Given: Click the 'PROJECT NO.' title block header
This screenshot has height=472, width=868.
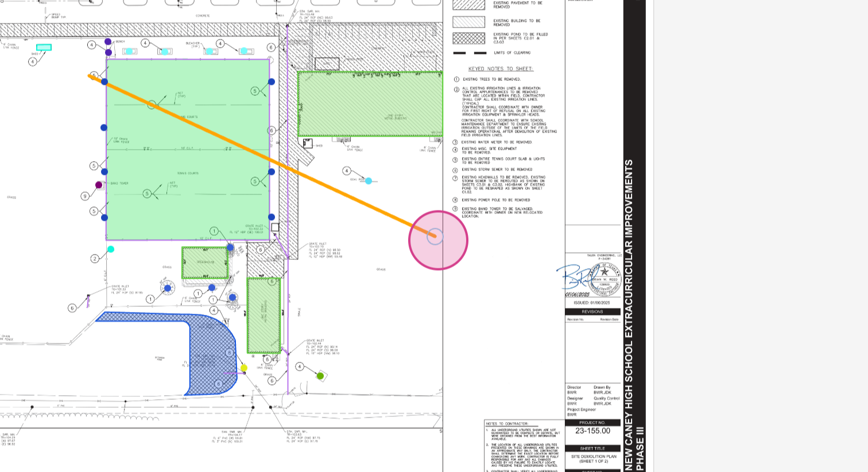Looking at the screenshot, I should click(592, 423).
